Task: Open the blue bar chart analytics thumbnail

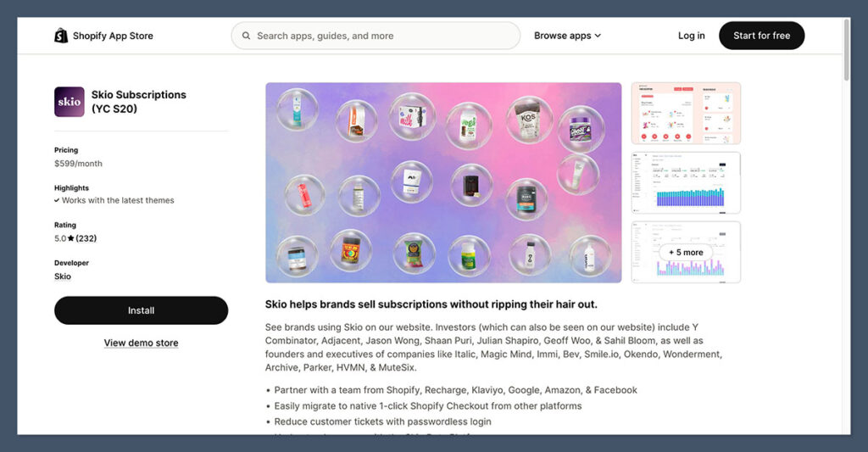Action: (x=686, y=183)
